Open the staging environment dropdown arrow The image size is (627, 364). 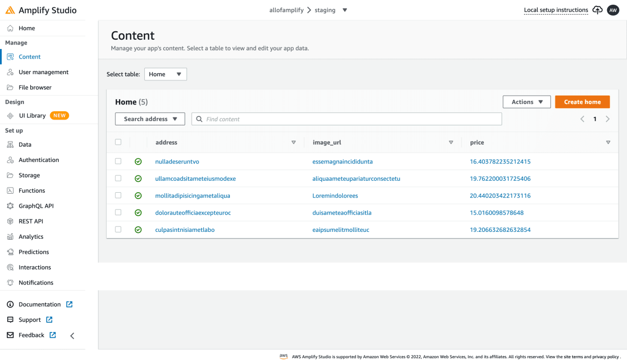coord(344,10)
